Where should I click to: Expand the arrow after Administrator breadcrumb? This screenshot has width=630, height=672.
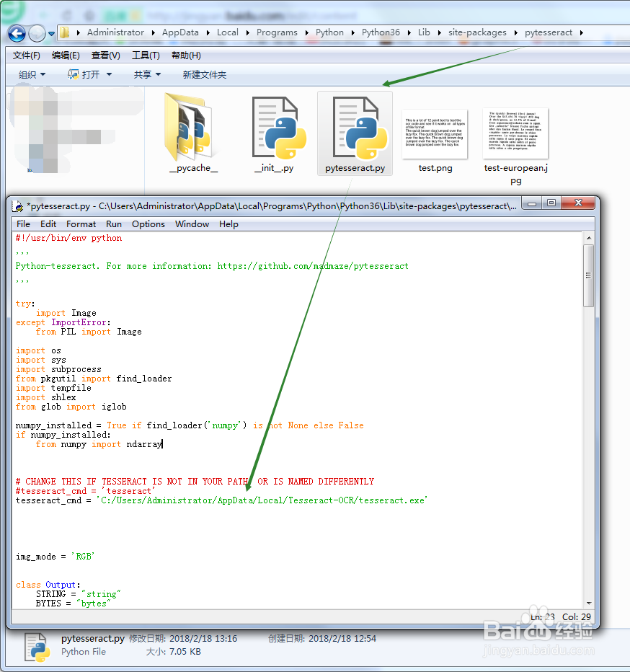154,32
